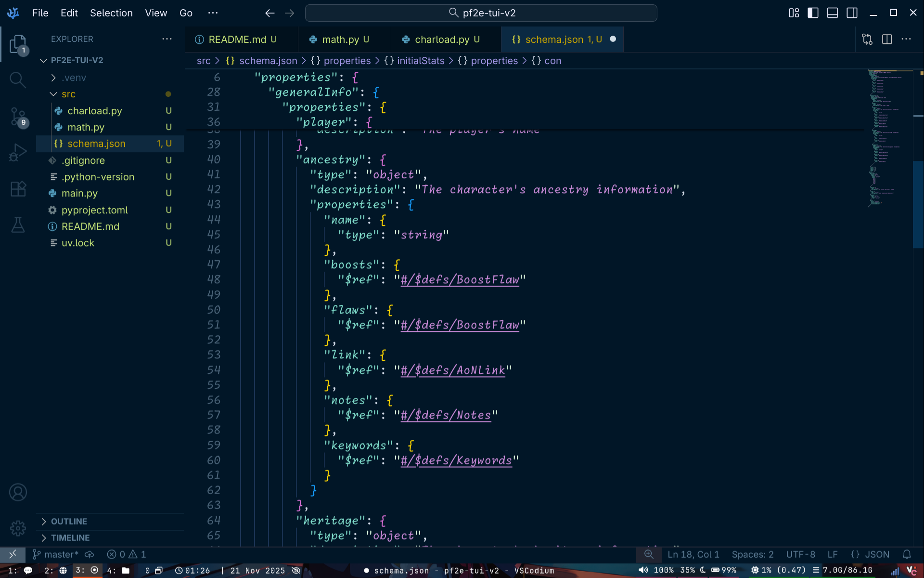Screen dimensions: 924x578
Task: Open the Search view in activity bar
Action: tap(18, 79)
